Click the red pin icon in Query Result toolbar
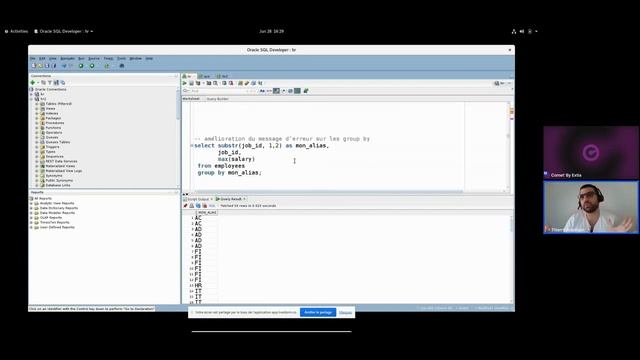Screen dimensions: 640x360 click(x=185, y=206)
